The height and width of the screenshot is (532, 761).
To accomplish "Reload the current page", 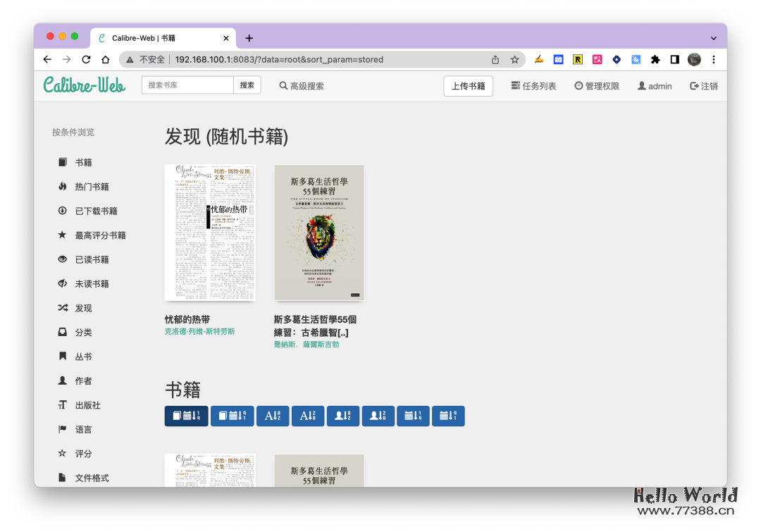I will point(86,59).
